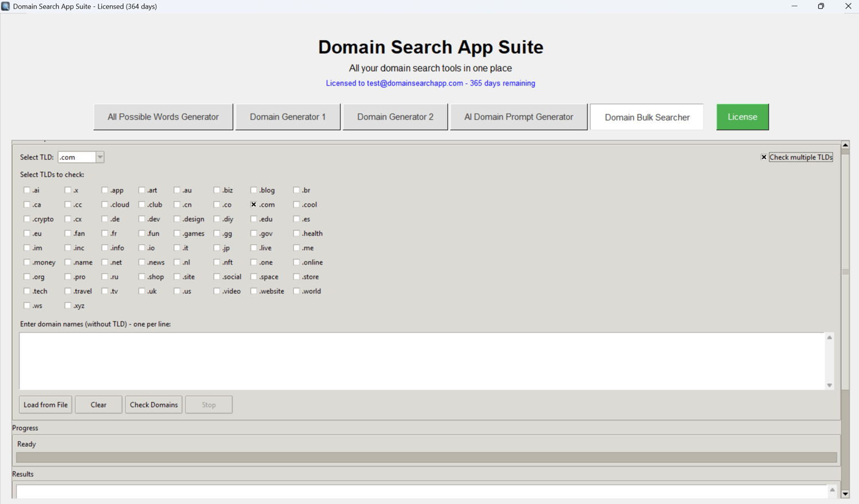The height and width of the screenshot is (504, 859).
Task: Enable the .website TLD checkbox
Action: click(254, 291)
